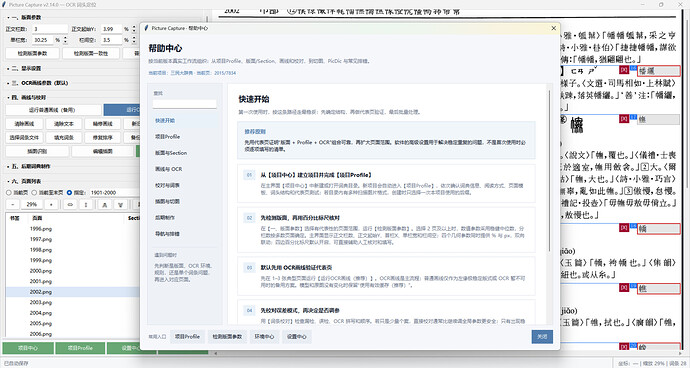This screenshot has width=690, height=368.
Task: Close the 帮助中心 dialog with the X
Action: 554,28
